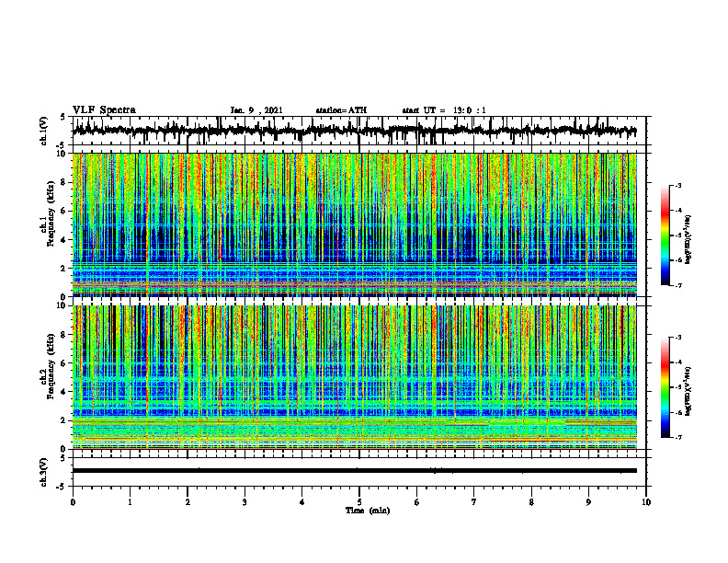Click inside the ch.1 spectrogram panel
This screenshot has height=563, width=728.
click(354, 224)
